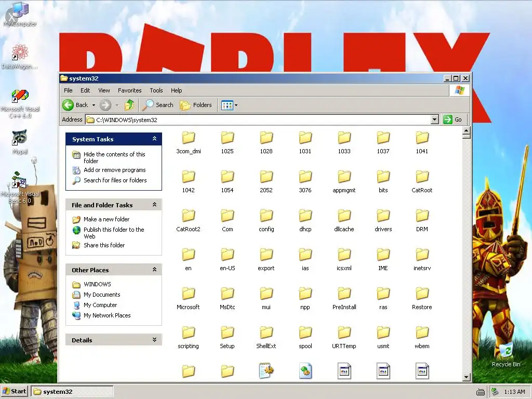532x399 pixels.
Task: Select the PreInstall folder
Action: click(x=344, y=299)
